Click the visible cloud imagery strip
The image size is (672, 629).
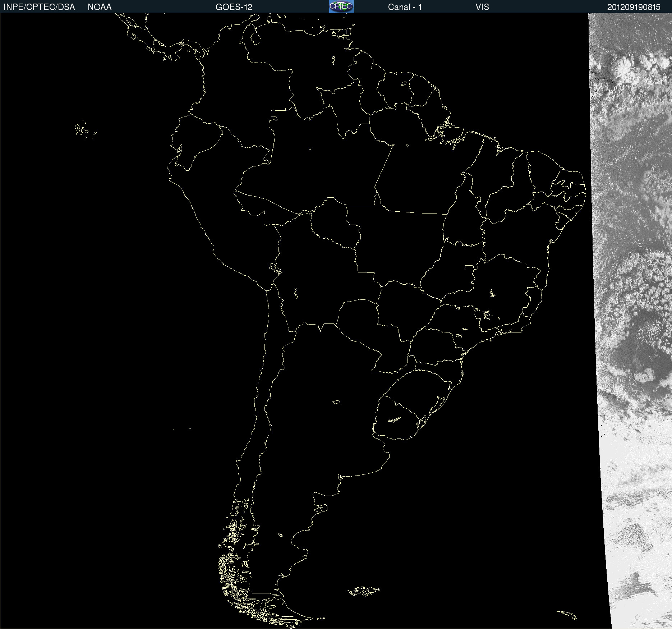pos(632,321)
